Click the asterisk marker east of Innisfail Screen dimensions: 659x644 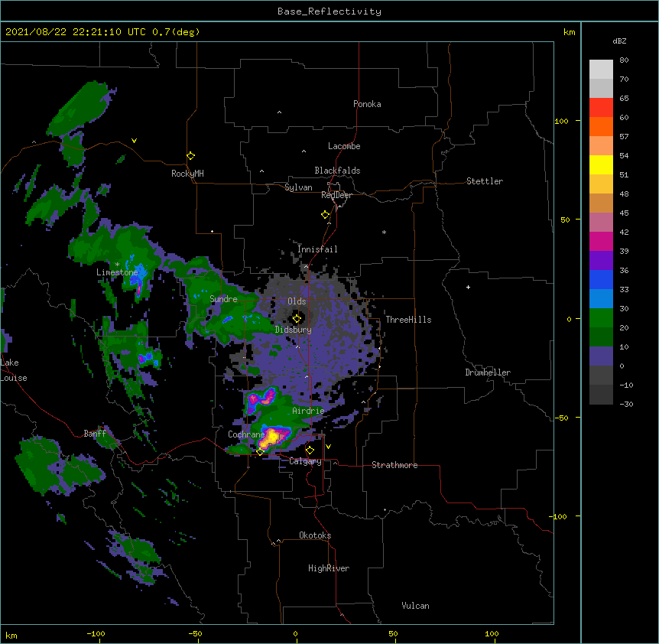click(x=384, y=232)
